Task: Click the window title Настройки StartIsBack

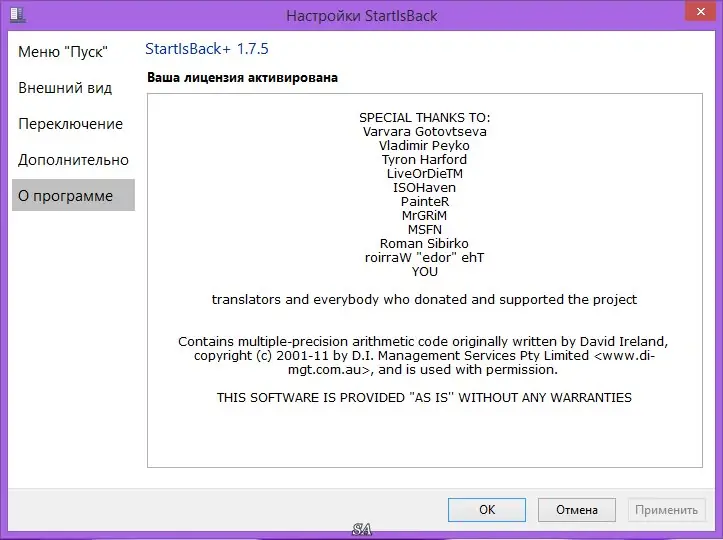Action: coord(362,16)
